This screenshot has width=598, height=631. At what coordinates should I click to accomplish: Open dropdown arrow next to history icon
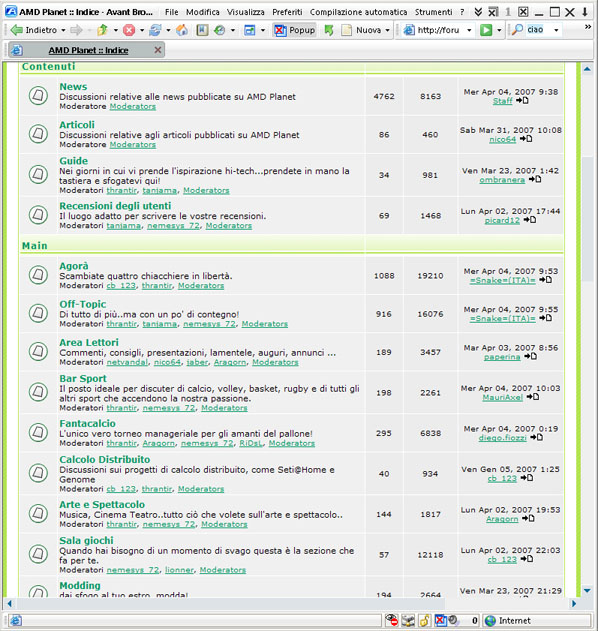233,30
